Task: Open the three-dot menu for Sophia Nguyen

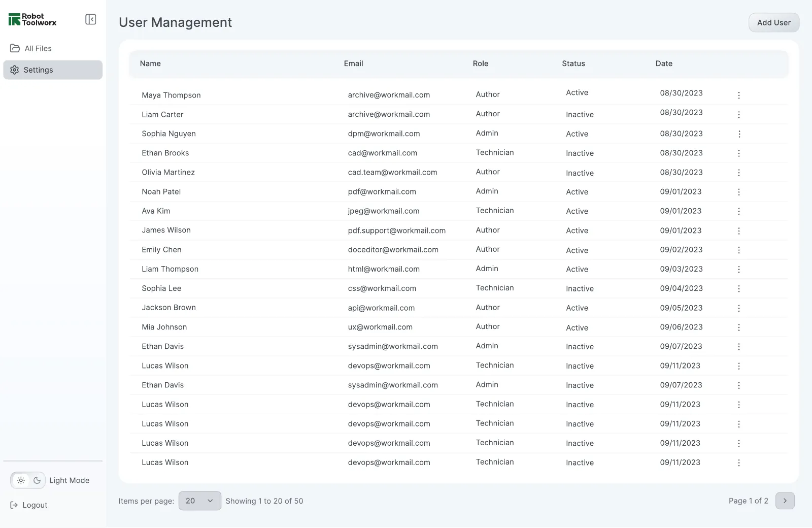Action: pyautogui.click(x=739, y=134)
